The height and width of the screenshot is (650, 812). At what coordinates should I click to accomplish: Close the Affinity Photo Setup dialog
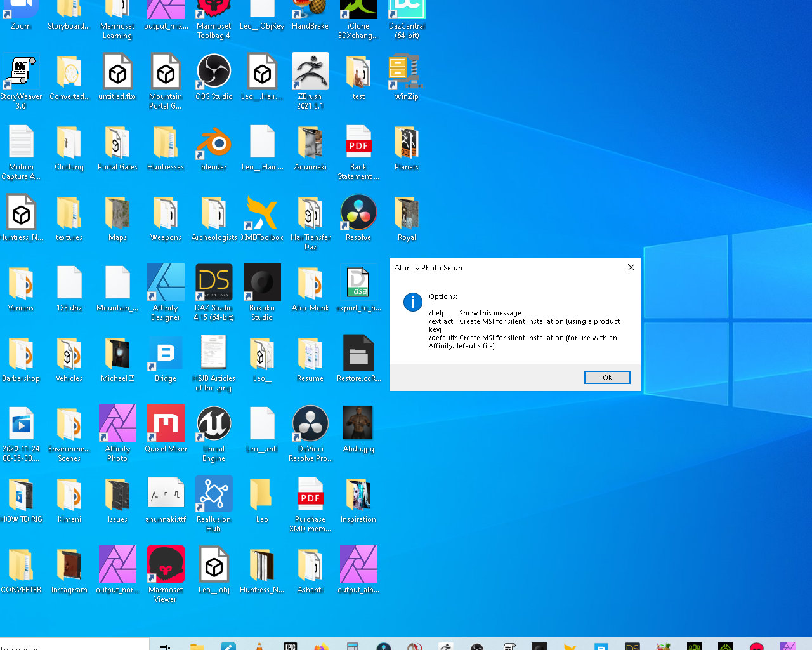point(631,267)
